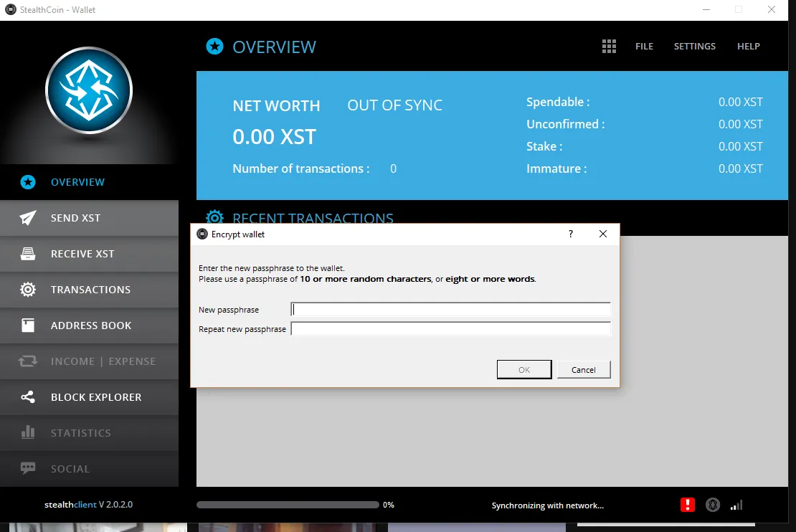
Task: Click the 'Unconfirmed :' label
Action: (x=566, y=124)
